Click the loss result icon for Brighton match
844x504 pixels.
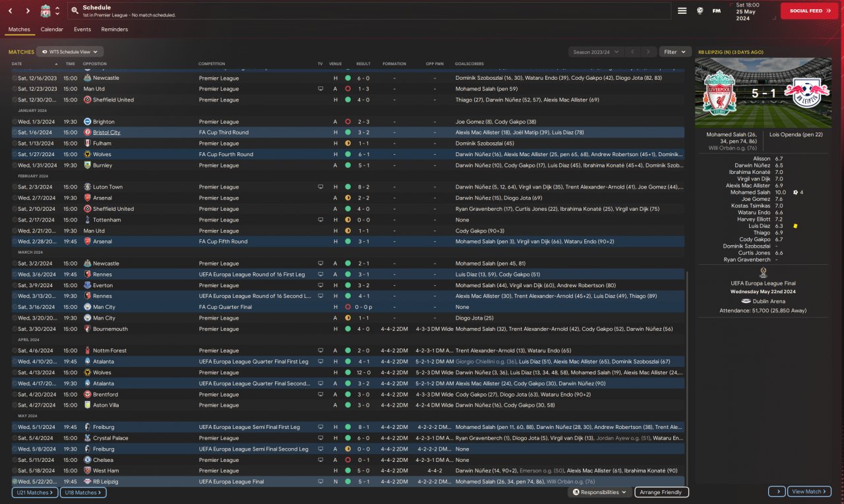pyautogui.click(x=347, y=122)
